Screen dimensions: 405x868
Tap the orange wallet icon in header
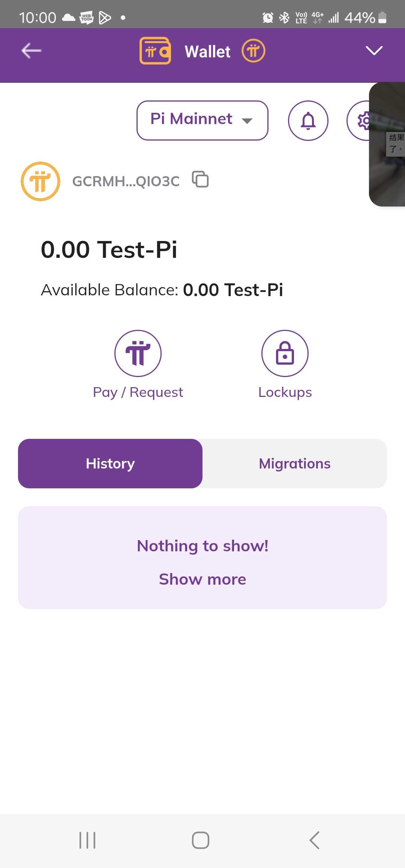155,51
